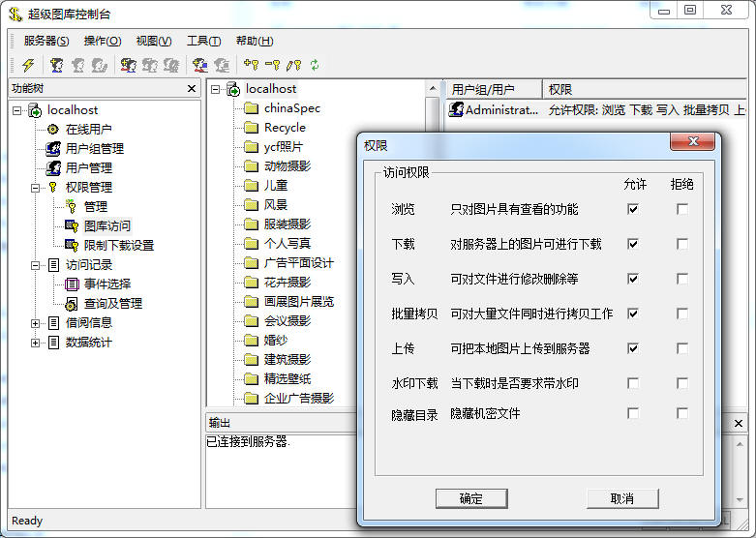Viewport: 756px width, 538px height.
Task: Open the 图库访问 node icon
Action: [72, 225]
